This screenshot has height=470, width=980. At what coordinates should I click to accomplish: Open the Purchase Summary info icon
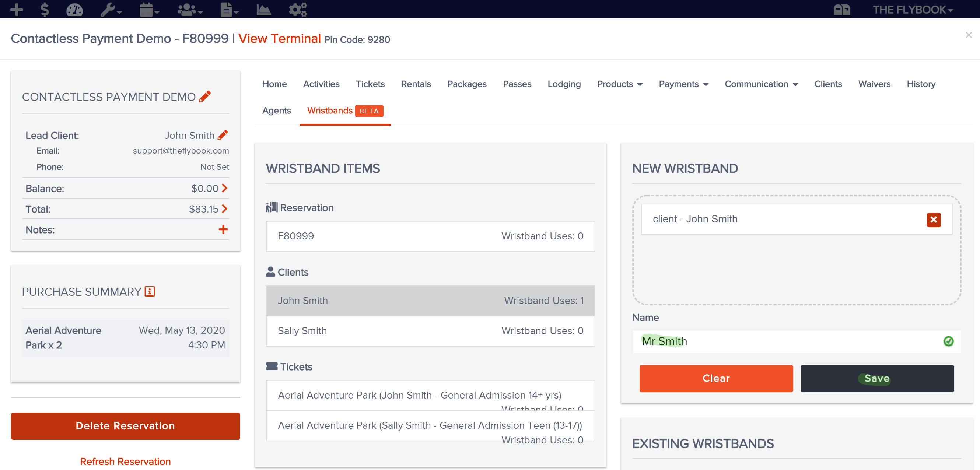tap(150, 291)
